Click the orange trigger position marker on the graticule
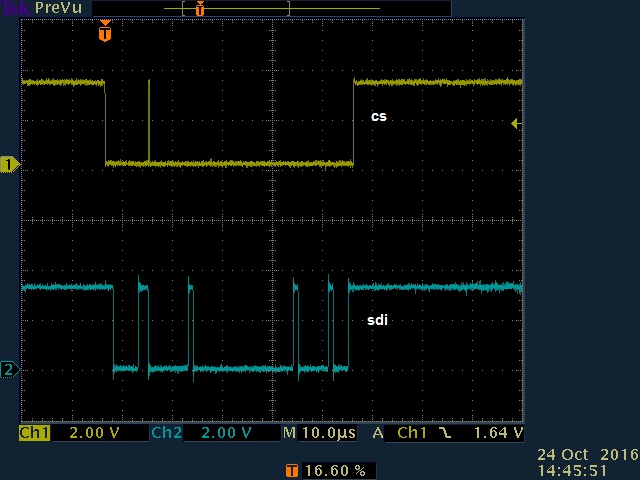Screen dimensions: 640x480 coord(105,31)
